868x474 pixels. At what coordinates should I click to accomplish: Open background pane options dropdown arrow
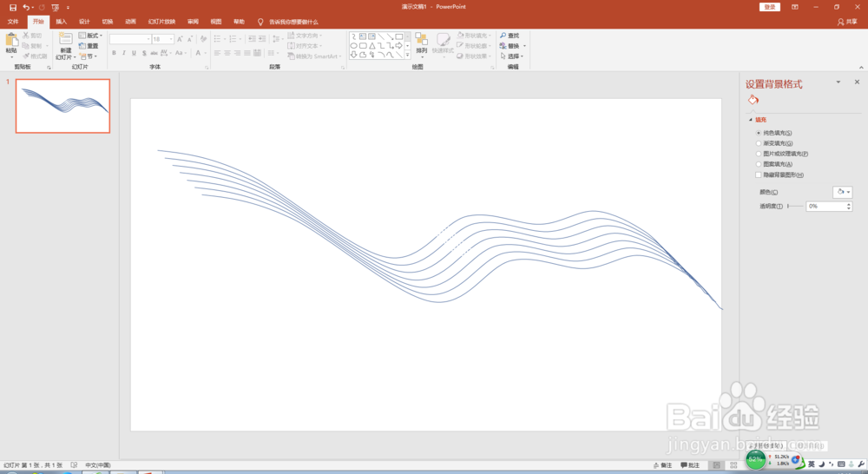[838, 82]
